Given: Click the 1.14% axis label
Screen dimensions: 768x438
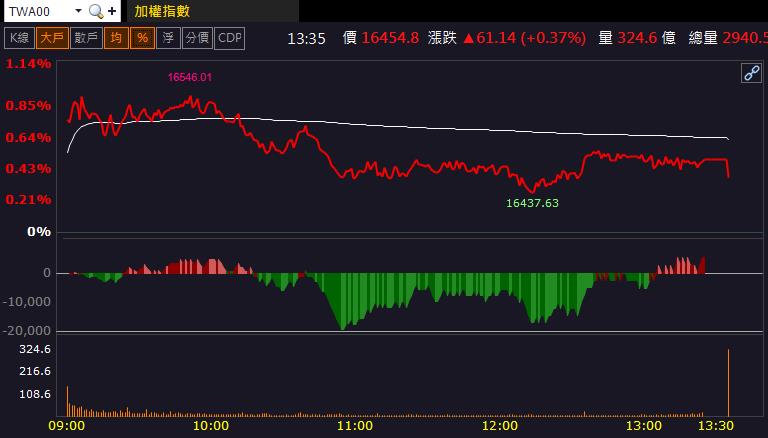Looking at the screenshot, I should [28, 64].
